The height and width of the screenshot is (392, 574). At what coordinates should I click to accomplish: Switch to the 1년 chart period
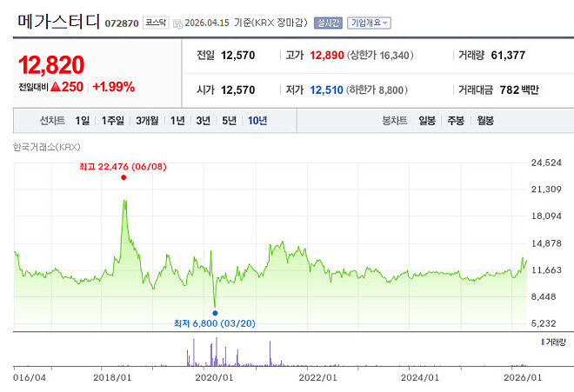pyautogui.click(x=177, y=121)
